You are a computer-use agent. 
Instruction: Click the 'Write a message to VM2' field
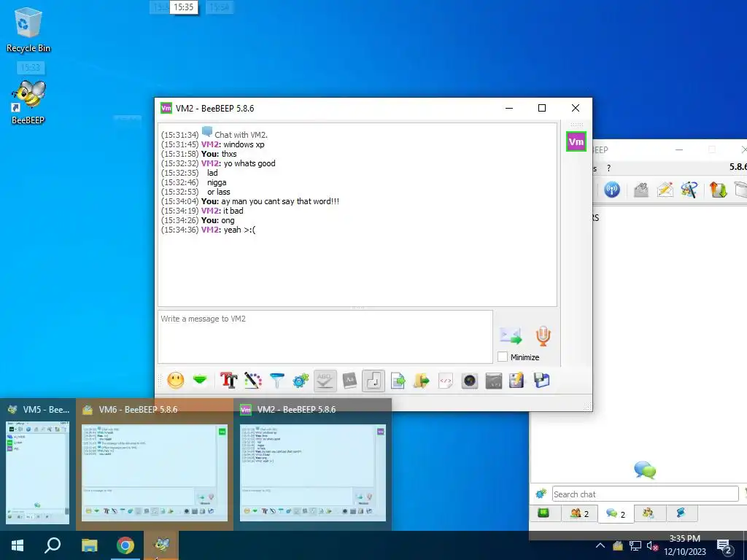325,337
